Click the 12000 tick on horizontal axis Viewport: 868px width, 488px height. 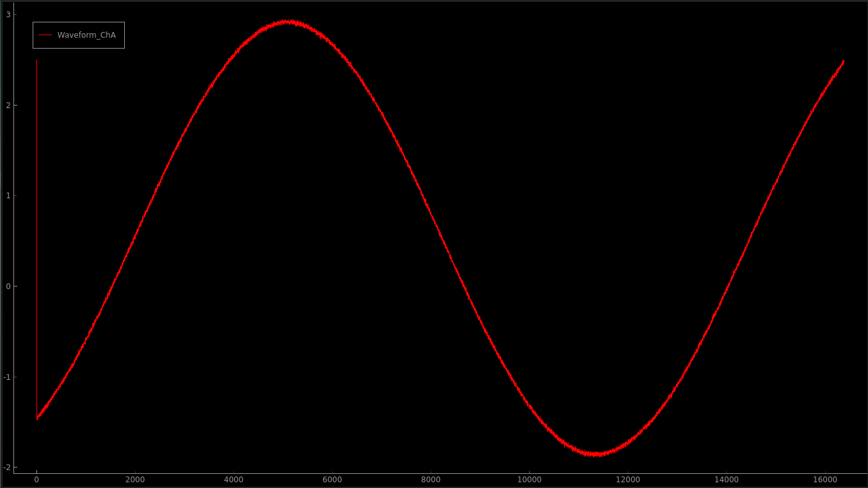pyautogui.click(x=628, y=480)
